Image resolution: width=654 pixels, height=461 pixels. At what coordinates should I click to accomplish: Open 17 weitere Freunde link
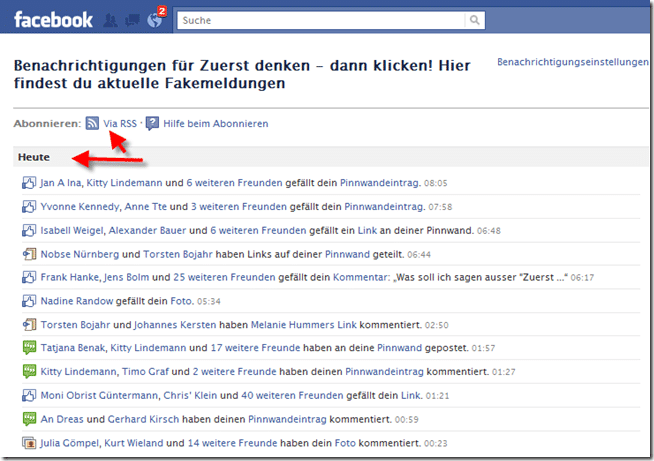(255, 348)
